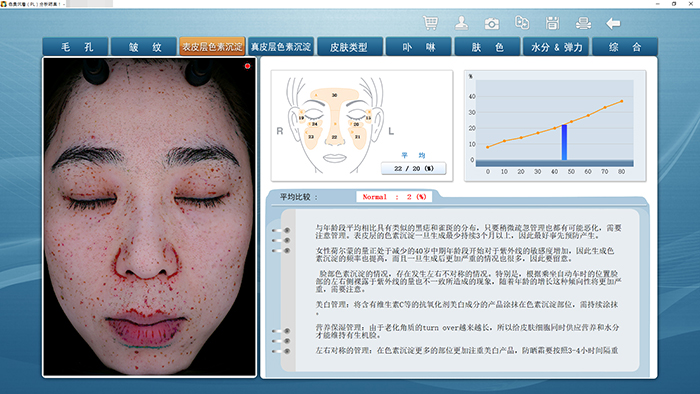Click the Normal : 2 (%) comparison label
Screen dimensions: 700x394
(394, 197)
